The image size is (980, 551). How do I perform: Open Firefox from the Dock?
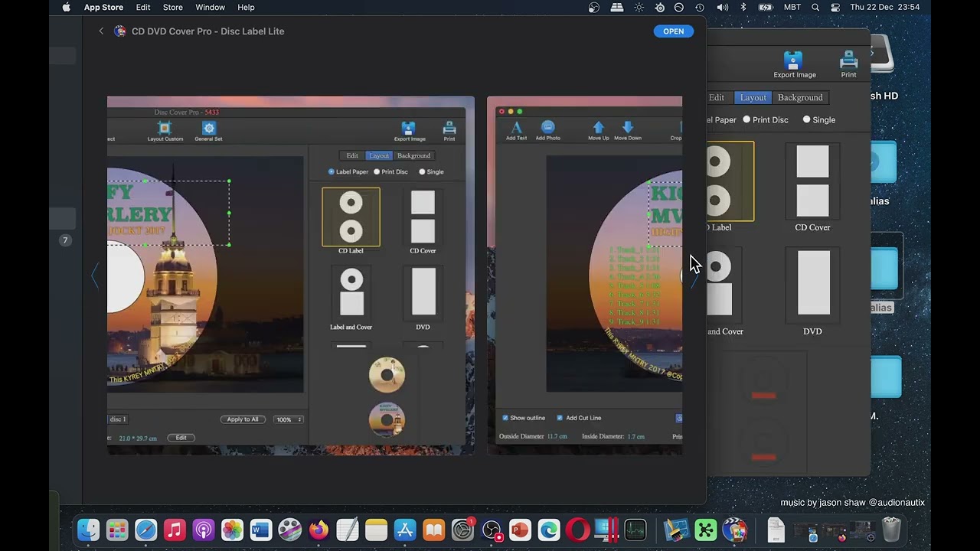click(x=318, y=530)
